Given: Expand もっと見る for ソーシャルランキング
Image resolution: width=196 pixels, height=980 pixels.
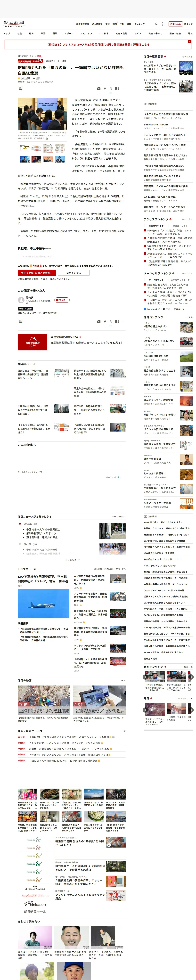Looking at the screenshot, I should point(187,274).
